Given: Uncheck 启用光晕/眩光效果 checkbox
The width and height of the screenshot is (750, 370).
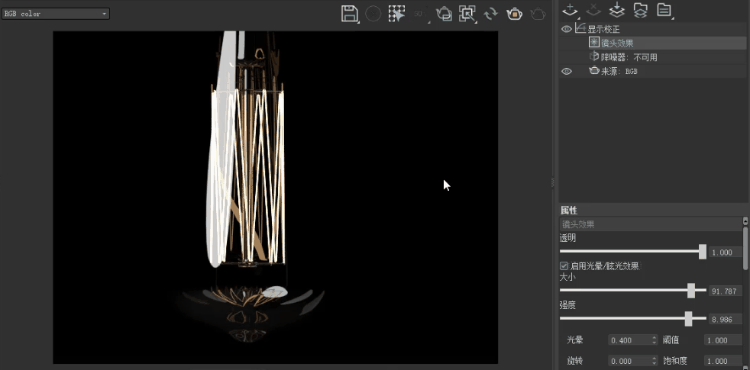Looking at the screenshot, I should 564,266.
